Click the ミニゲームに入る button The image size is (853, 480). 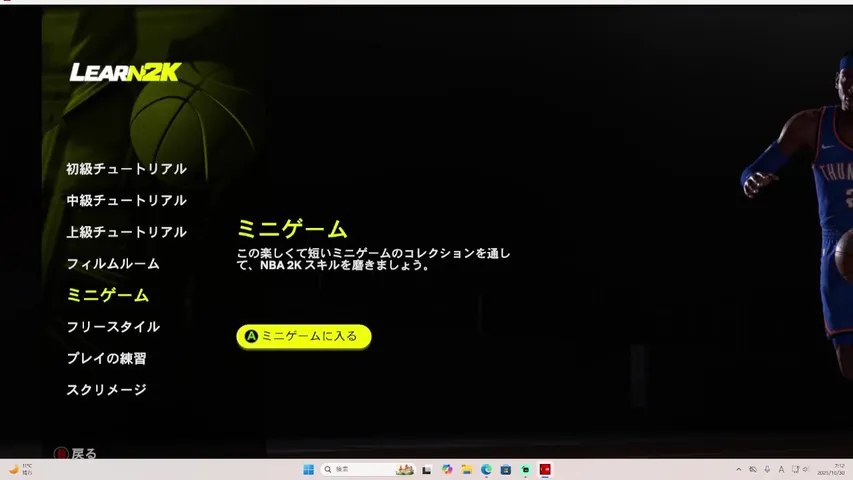click(x=304, y=336)
